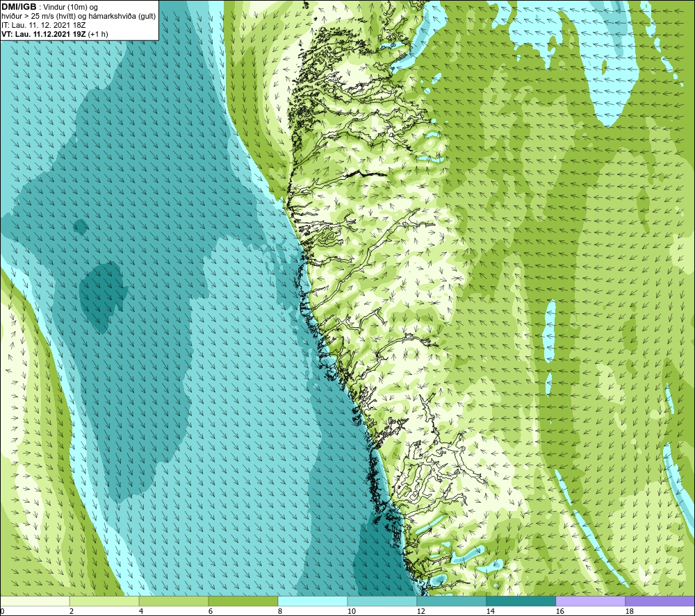Click the scale label '12'
695x616 pixels.
pyautogui.click(x=421, y=612)
